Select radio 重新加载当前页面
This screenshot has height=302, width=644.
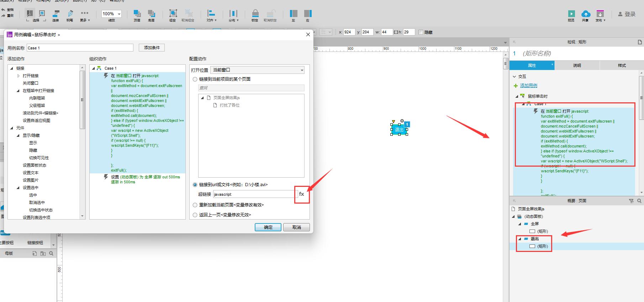tap(195, 205)
